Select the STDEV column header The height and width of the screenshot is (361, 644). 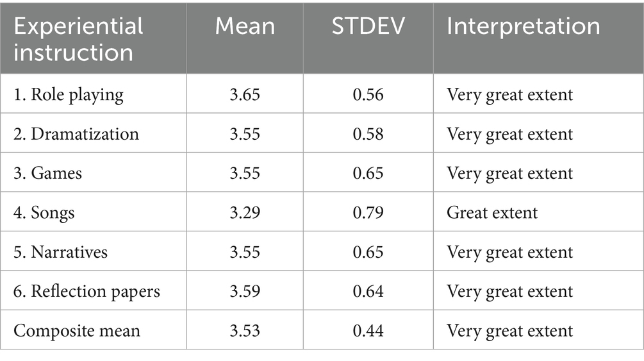pos(367,26)
